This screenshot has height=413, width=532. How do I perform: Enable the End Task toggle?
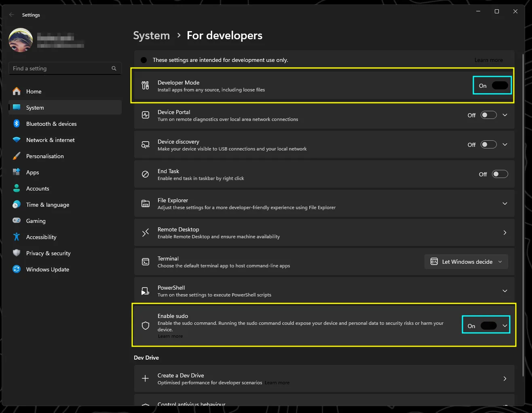click(x=500, y=174)
